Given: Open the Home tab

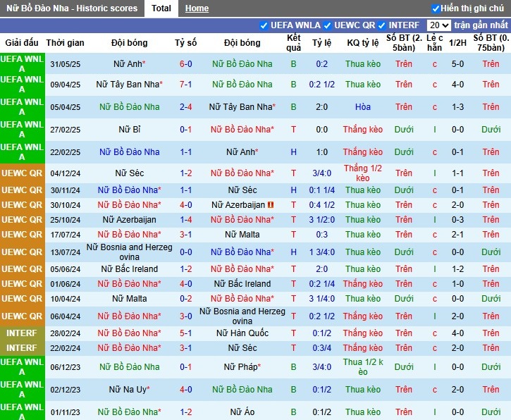Looking at the screenshot, I should point(197,8).
